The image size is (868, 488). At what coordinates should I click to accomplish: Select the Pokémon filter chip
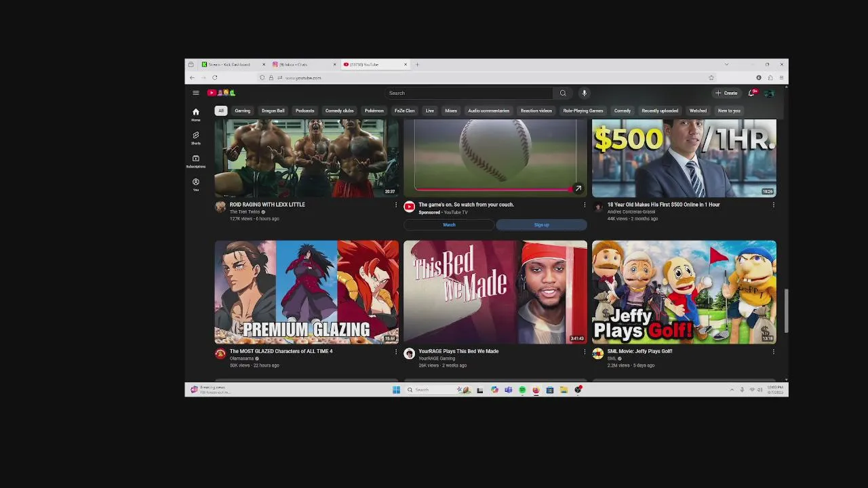pos(374,110)
